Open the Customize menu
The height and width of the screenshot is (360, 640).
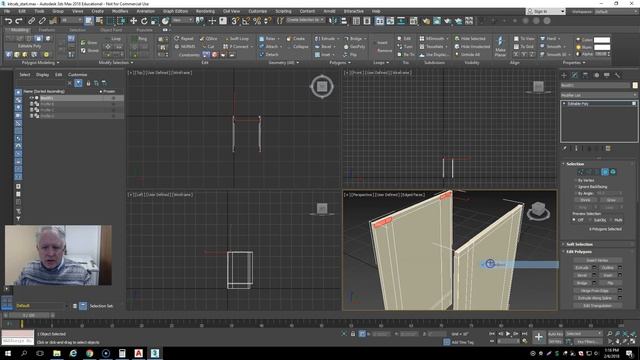pyautogui.click(x=258, y=11)
